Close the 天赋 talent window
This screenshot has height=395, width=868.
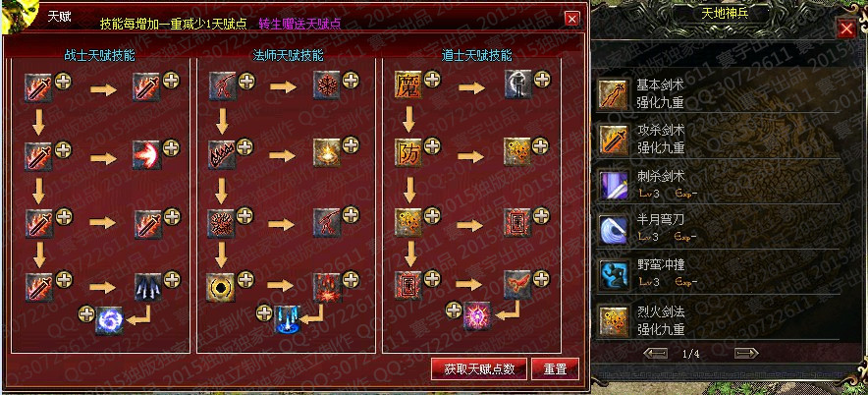tap(571, 20)
